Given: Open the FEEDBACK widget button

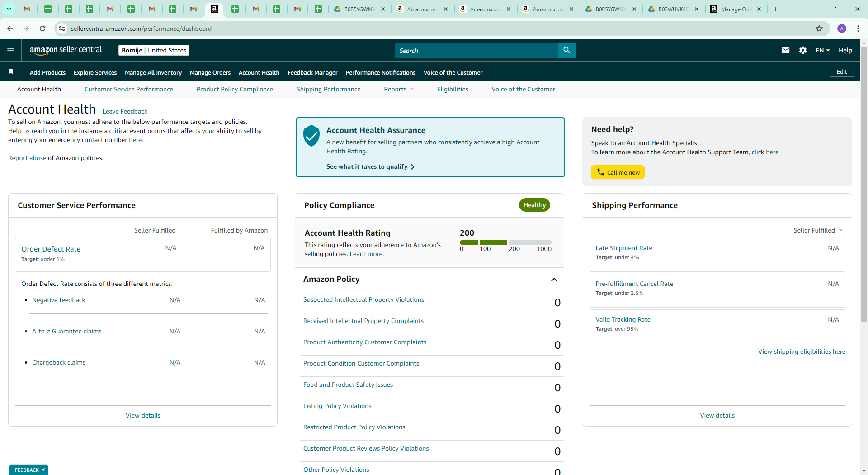Looking at the screenshot, I should tap(27, 470).
